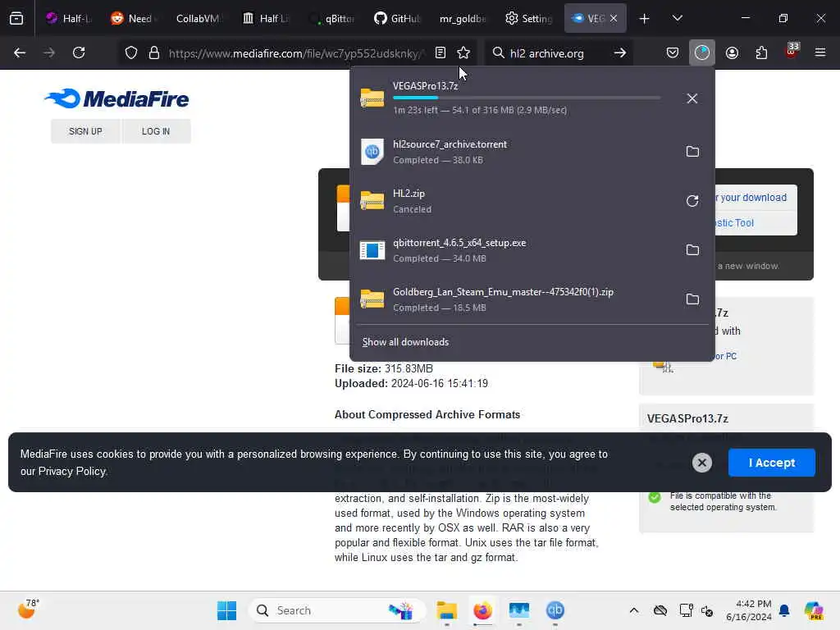Open the extensions puzzle-piece menu
The height and width of the screenshot is (630, 840).
coord(761,52)
